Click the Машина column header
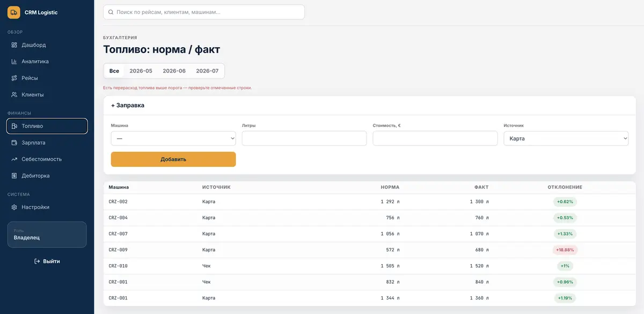 coord(119,187)
